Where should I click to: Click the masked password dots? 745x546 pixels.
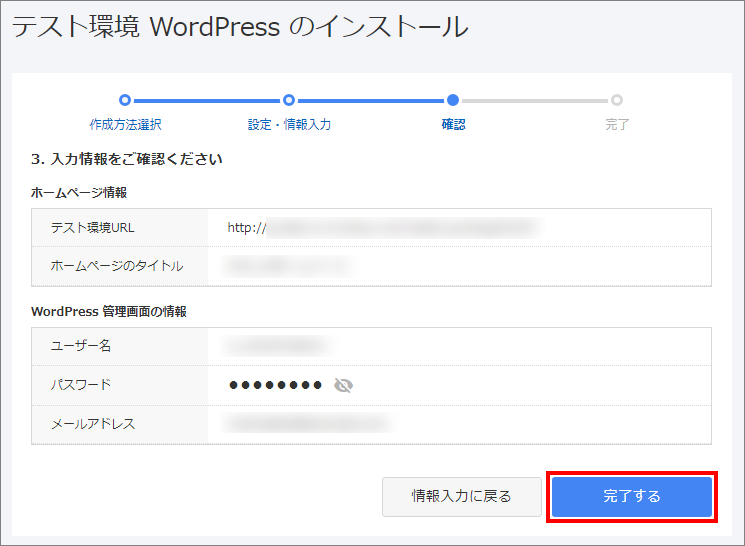[x=276, y=385]
